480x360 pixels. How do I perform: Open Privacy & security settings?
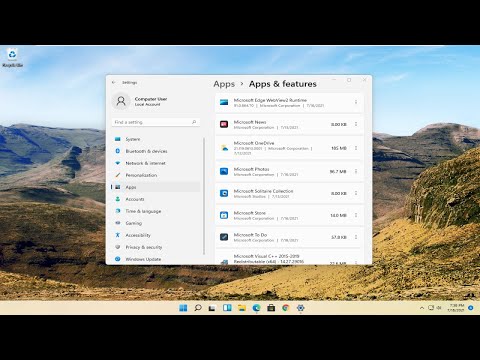click(156, 247)
